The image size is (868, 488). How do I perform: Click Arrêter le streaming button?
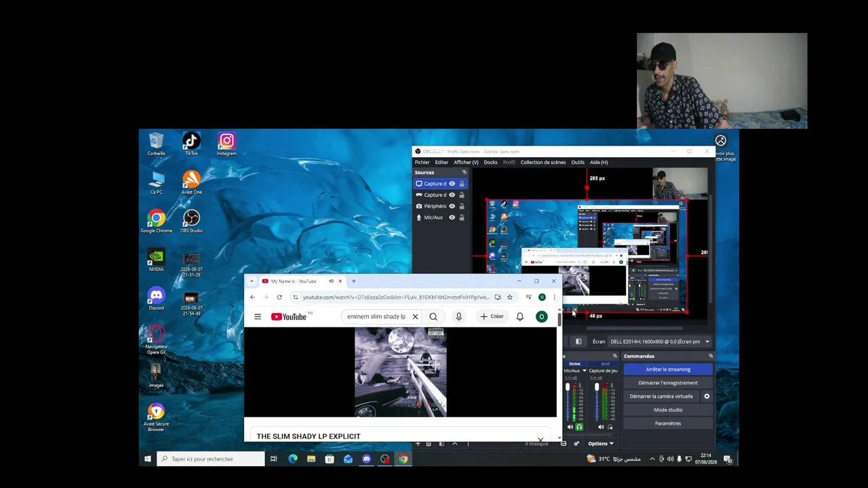tap(668, 369)
